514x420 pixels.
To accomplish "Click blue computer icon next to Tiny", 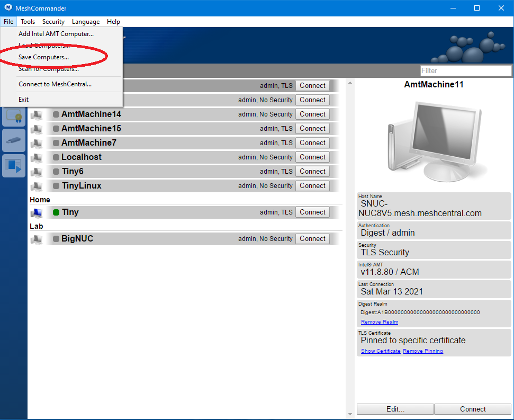I will point(37,212).
